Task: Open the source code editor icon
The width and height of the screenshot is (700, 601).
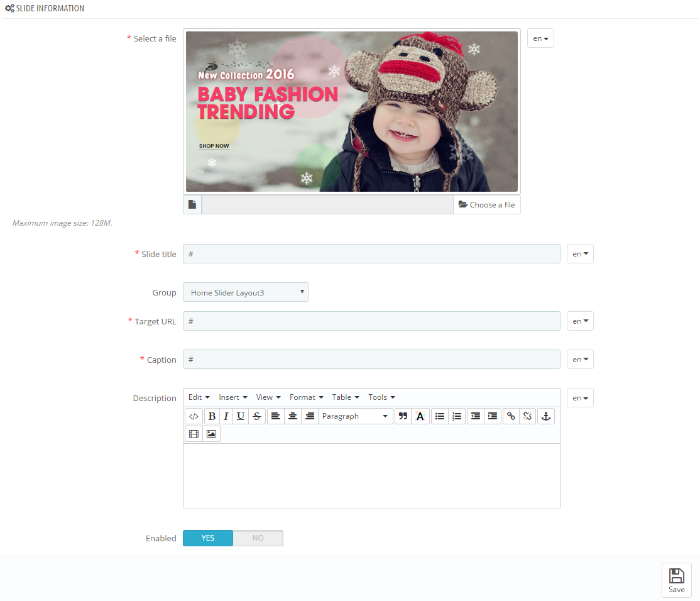Action: tap(194, 416)
